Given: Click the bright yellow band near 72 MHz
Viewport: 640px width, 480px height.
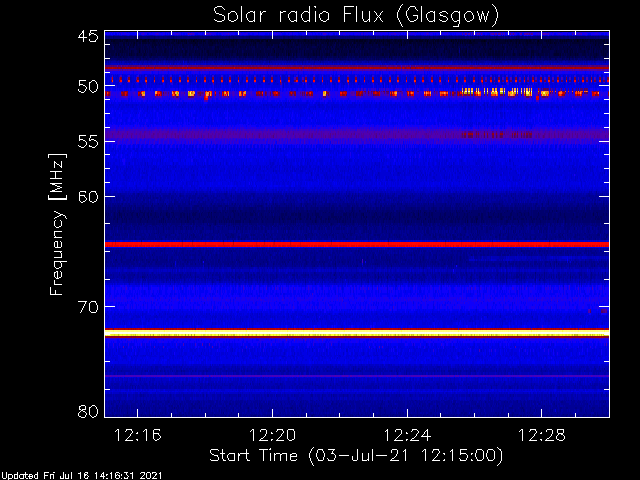Looking at the screenshot, I should (357, 333).
